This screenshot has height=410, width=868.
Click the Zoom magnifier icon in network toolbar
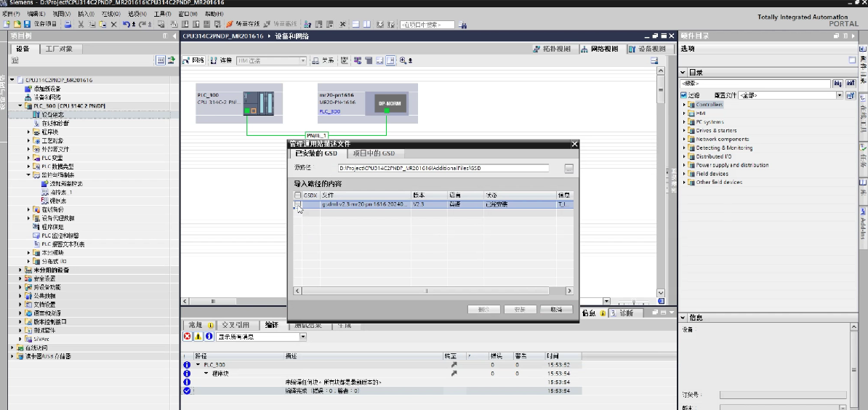point(403,60)
